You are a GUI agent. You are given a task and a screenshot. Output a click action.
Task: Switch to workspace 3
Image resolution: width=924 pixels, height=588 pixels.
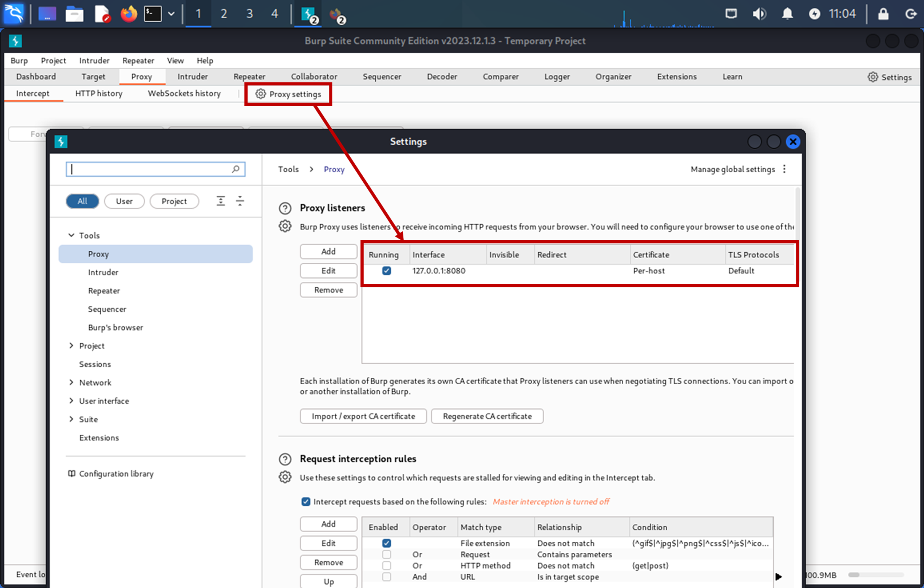pos(249,14)
